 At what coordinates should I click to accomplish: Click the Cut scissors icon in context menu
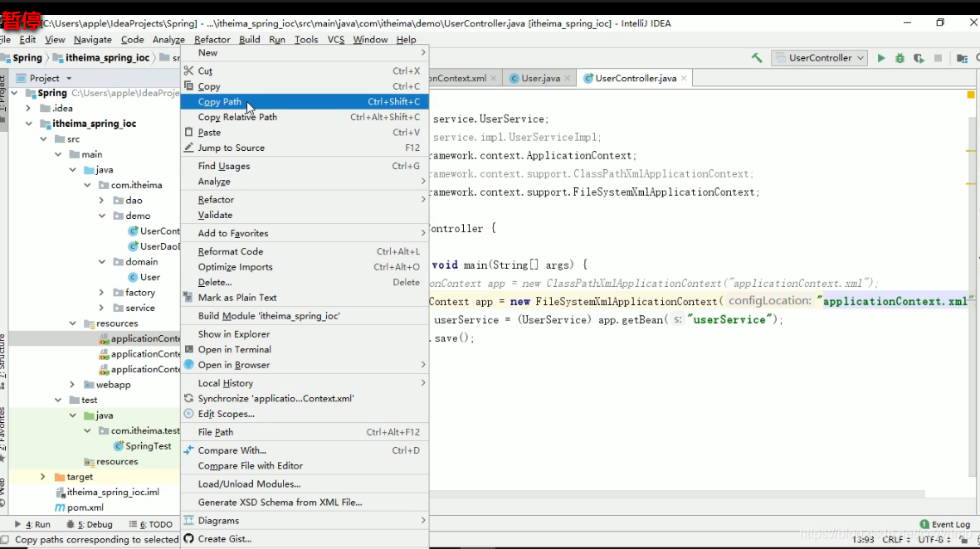(x=188, y=70)
